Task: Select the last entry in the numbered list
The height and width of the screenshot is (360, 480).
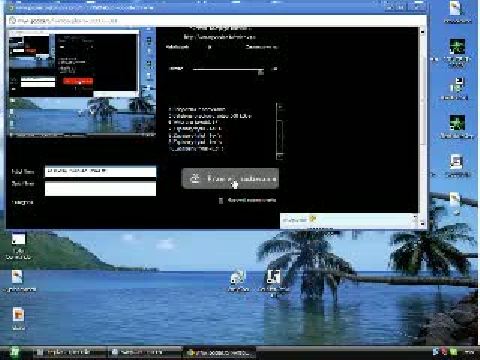Action: 197,149
